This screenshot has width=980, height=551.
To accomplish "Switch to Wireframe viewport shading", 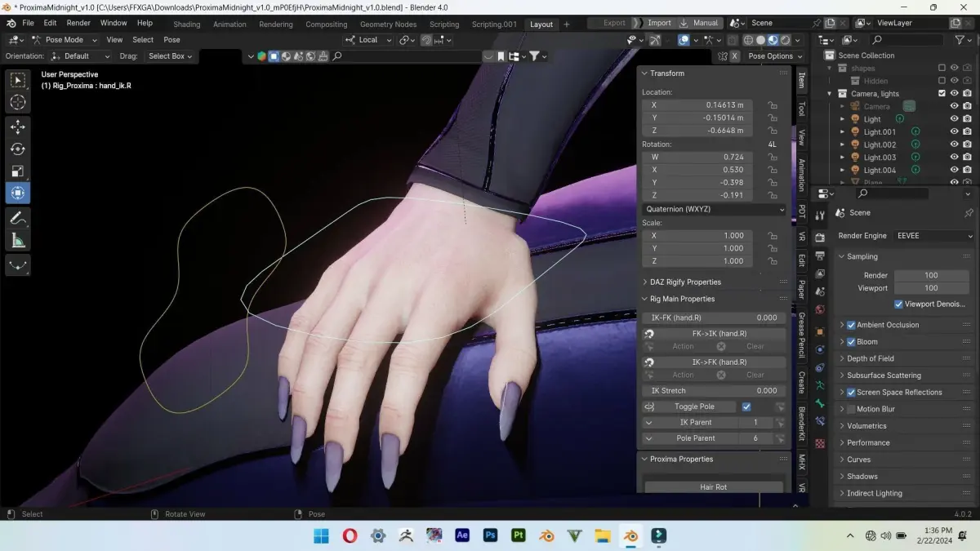I will (x=748, y=40).
